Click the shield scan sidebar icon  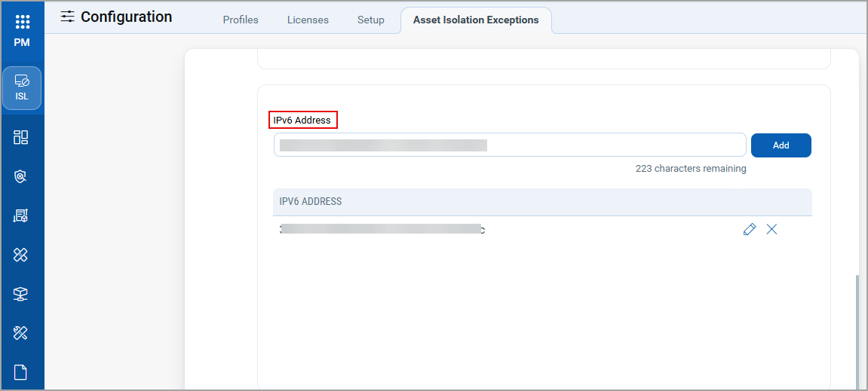click(21, 176)
